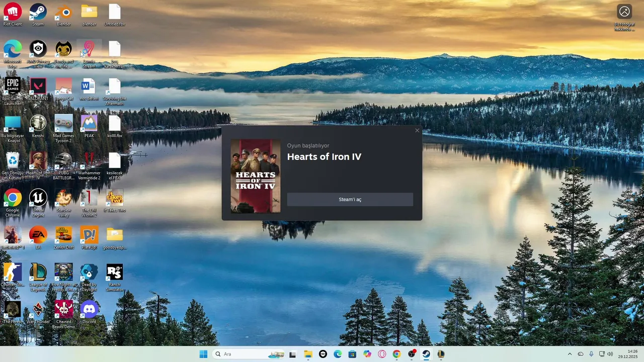Image resolution: width=644 pixels, height=362 pixels.
Task: Open the League of Legends desktop shortcut
Action: pyautogui.click(x=38, y=278)
